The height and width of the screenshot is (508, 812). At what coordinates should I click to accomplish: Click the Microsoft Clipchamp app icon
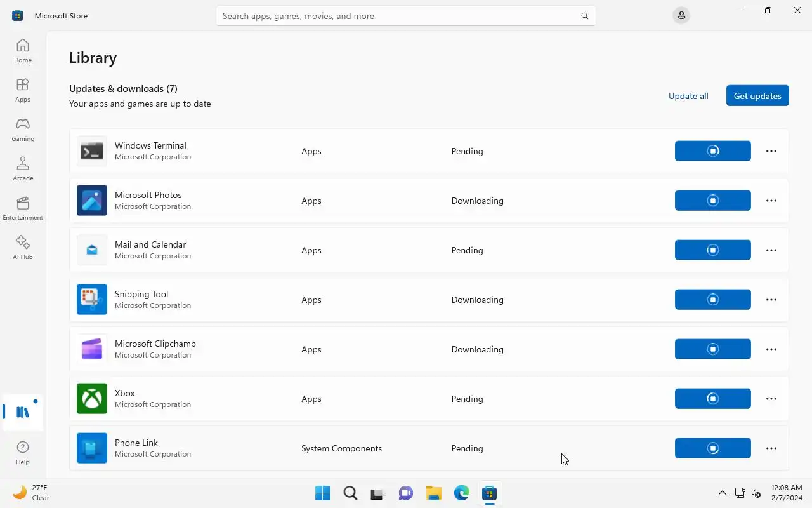92,349
